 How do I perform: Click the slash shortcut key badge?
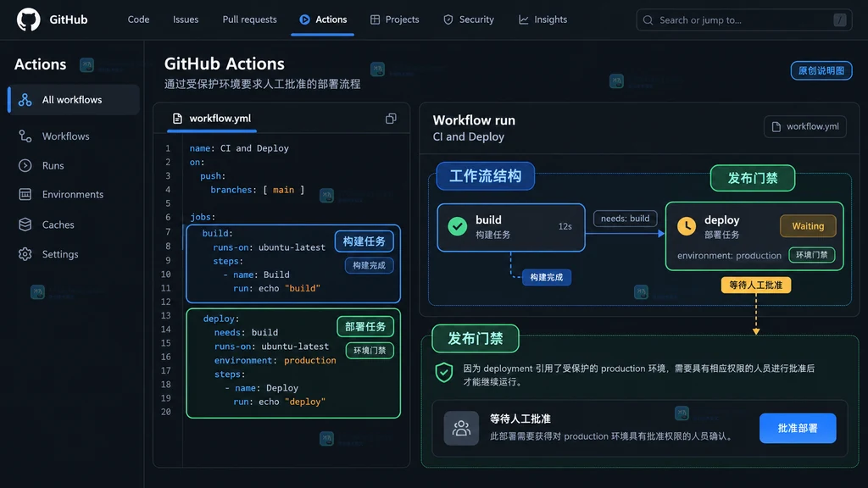pos(840,20)
